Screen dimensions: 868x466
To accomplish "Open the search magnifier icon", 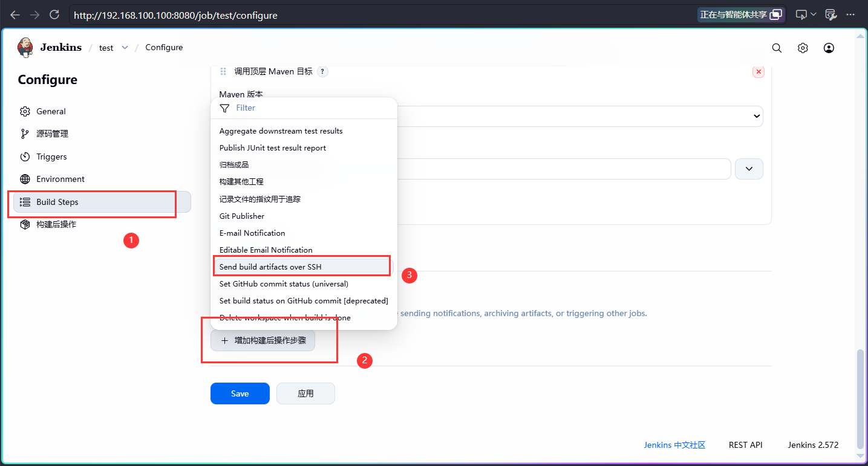I will click(777, 48).
